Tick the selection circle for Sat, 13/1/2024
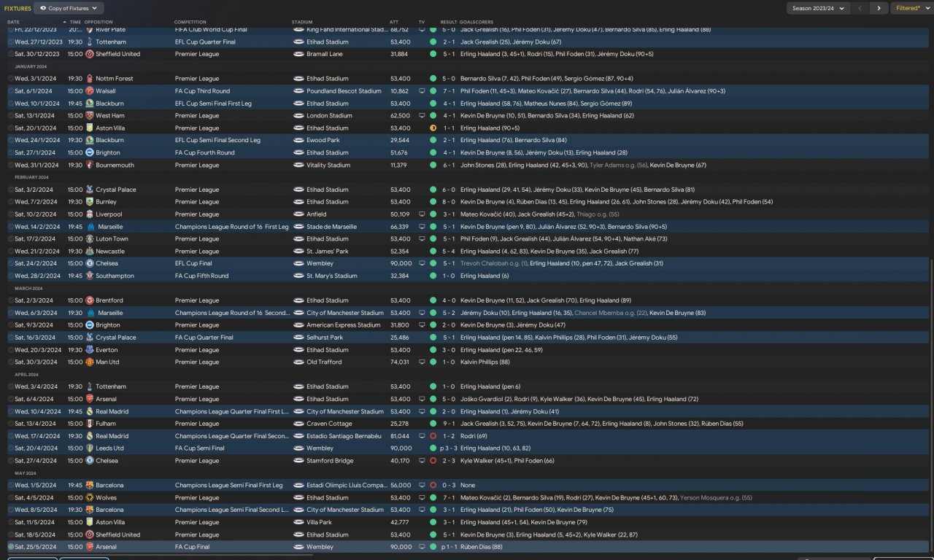The image size is (934, 560). coord(11,116)
